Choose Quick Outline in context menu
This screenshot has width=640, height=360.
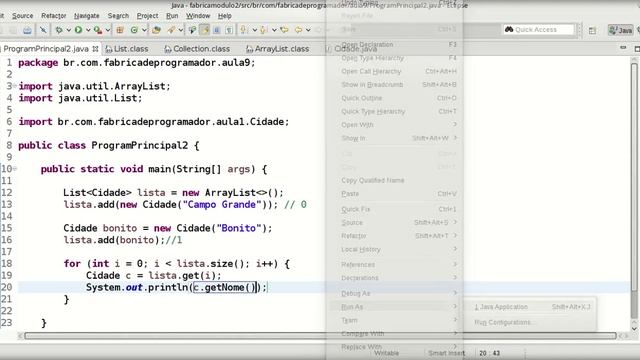394,98
